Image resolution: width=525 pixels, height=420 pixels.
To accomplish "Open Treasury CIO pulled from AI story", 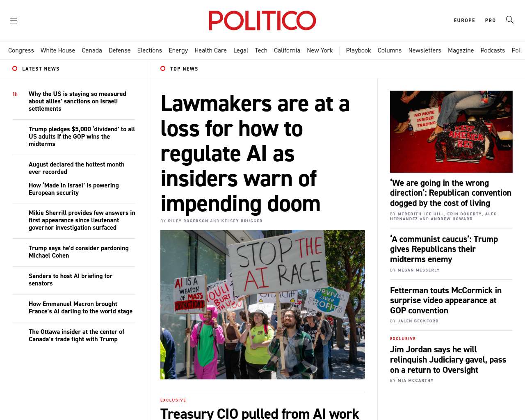I will click(260, 413).
